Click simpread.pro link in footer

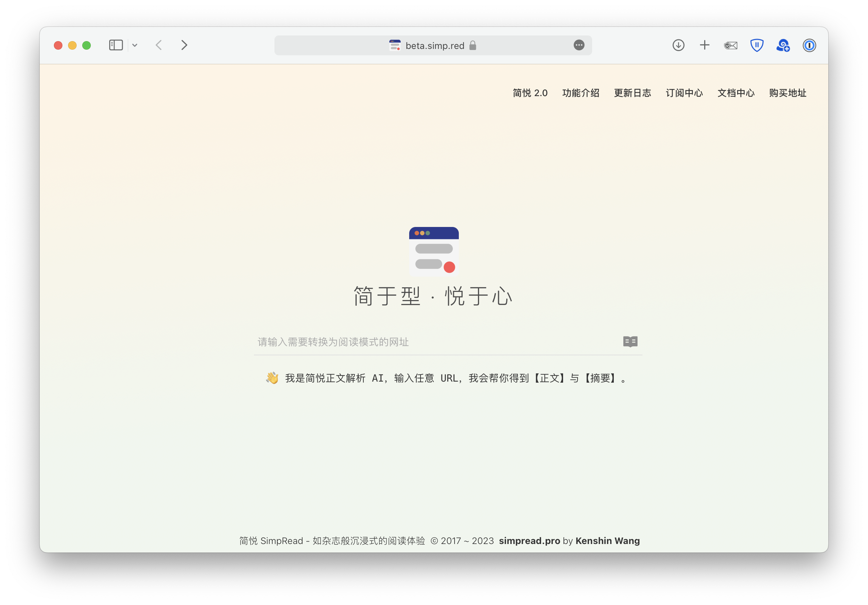tap(529, 541)
